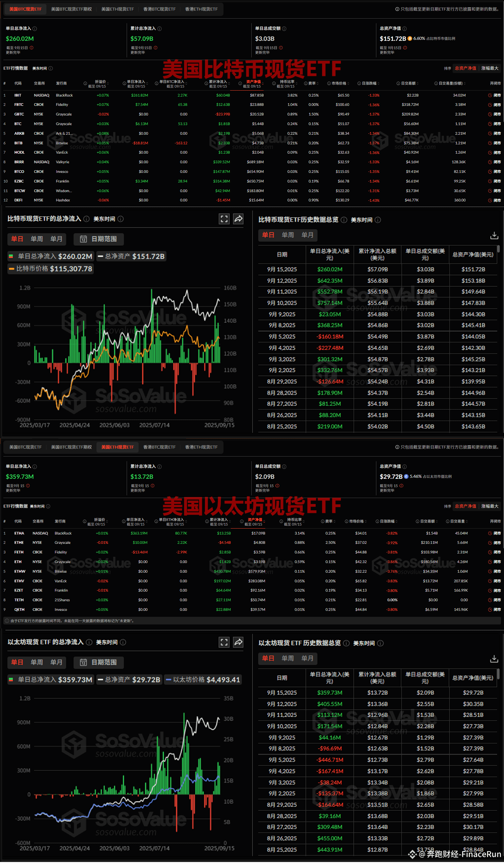Sort Bitcoin ETF table by 涨幅最大
This screenshot has height=863, width=504.
(x=490, y=68)
